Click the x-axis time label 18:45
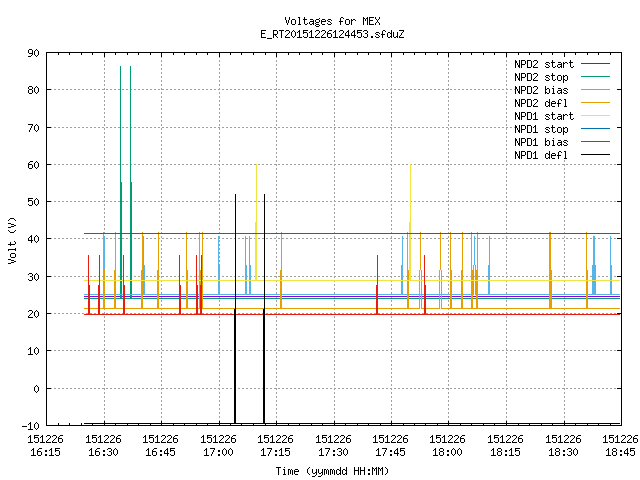Image resolution: width=640 pixels, height=480 pixels. [x=620, y=452]
